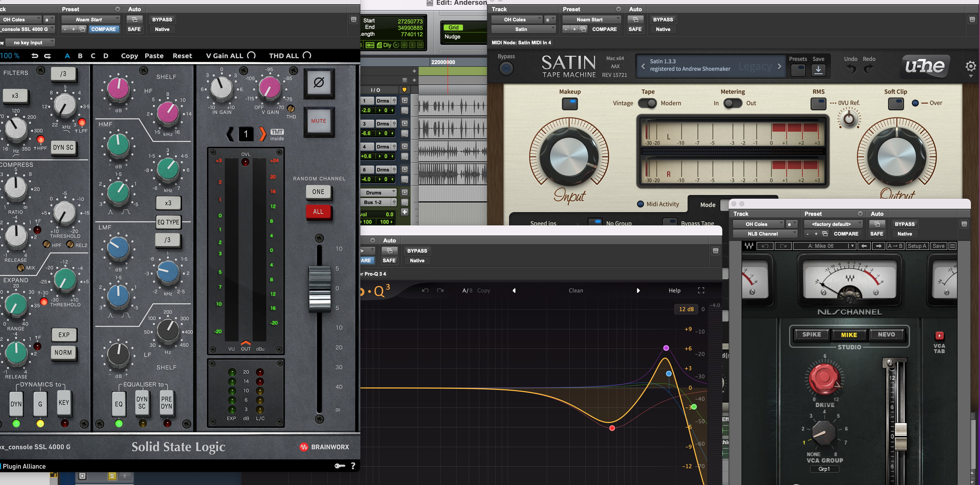The image size is (980, 485).
Task: Click the SSL console channel fader
Action: coord(319,289)
